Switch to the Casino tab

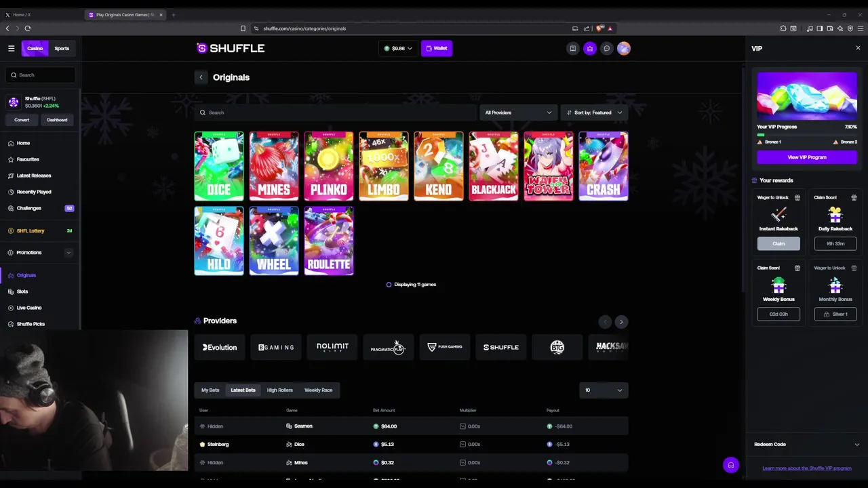[35, 48]
